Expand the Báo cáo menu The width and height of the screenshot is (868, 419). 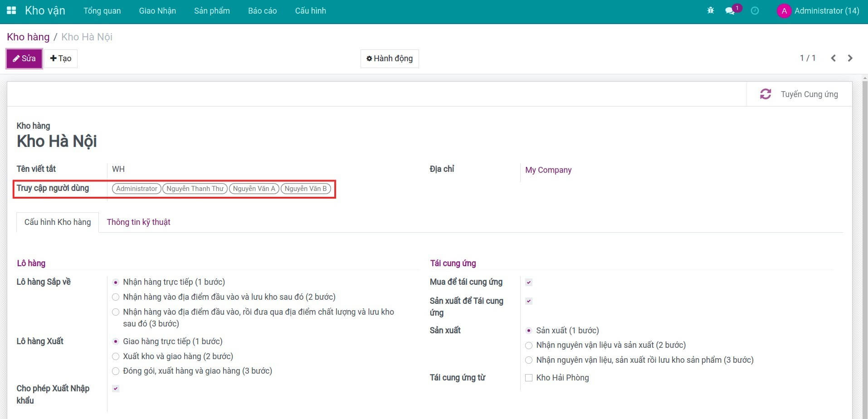tap(262, 11)
